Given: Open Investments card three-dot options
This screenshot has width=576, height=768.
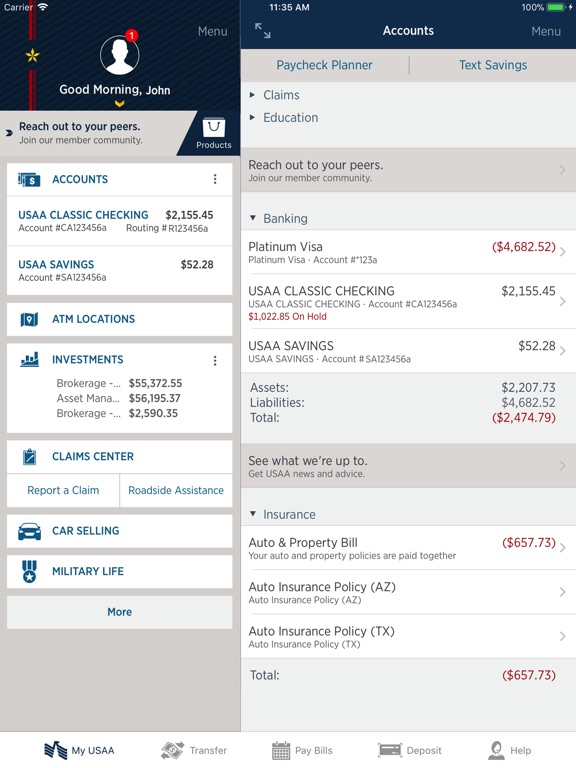Looking at the screenshot, I should coord(215,361).
